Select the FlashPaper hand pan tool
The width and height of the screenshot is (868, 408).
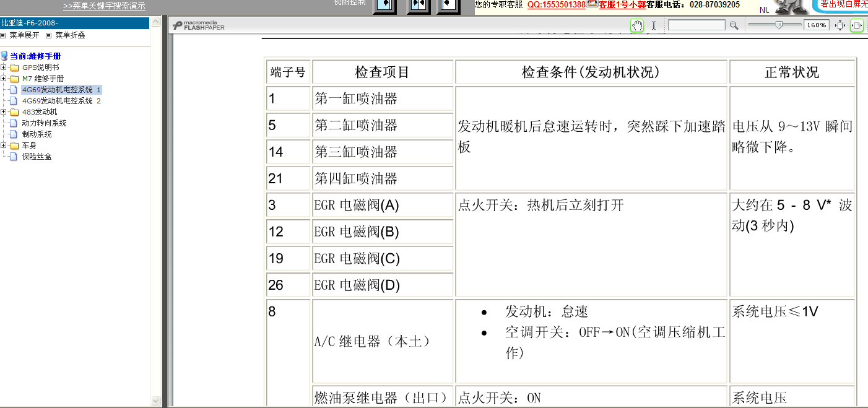pos(637,25)
